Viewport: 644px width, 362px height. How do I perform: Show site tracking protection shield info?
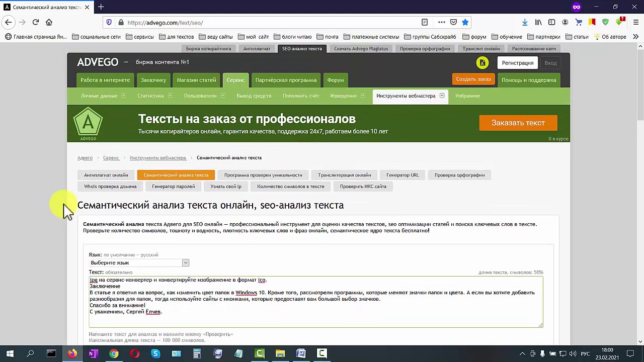point(109,23)
